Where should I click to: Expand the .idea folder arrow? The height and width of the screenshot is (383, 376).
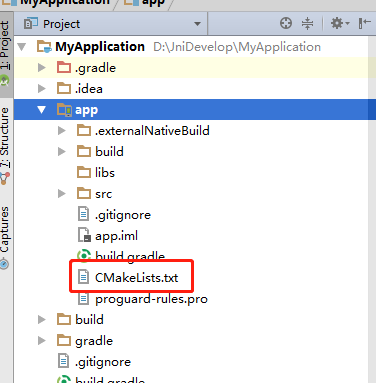point(42,89)
